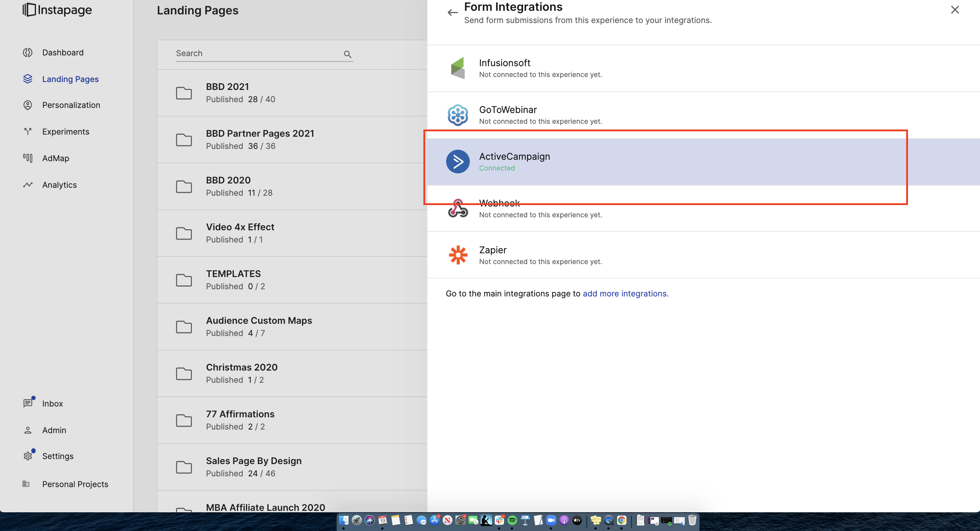This screenshot has width=980, height=531.
Task: Open the Christmas 2020 folder
Action: [292, 373]
